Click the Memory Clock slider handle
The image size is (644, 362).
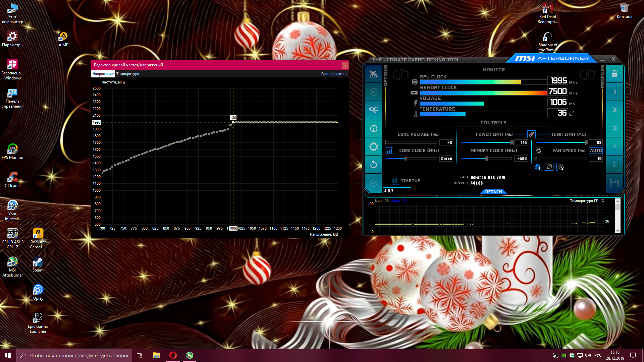click(x=486, y=159)
